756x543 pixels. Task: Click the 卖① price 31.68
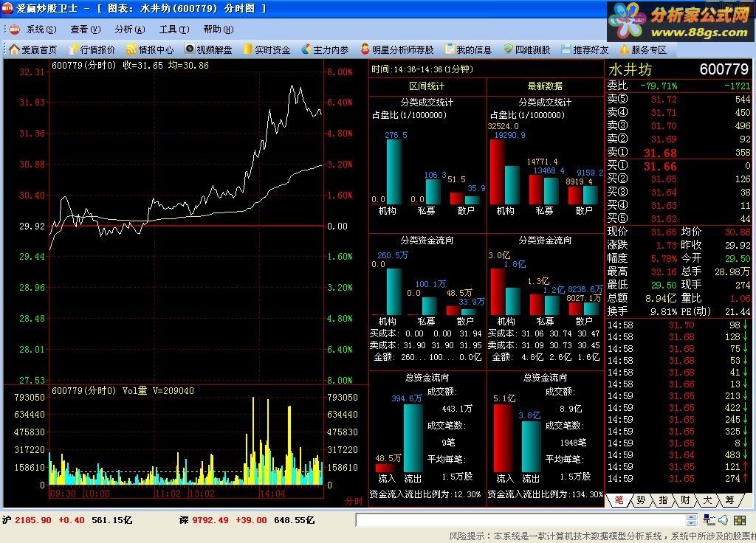[x=660, y=153]
